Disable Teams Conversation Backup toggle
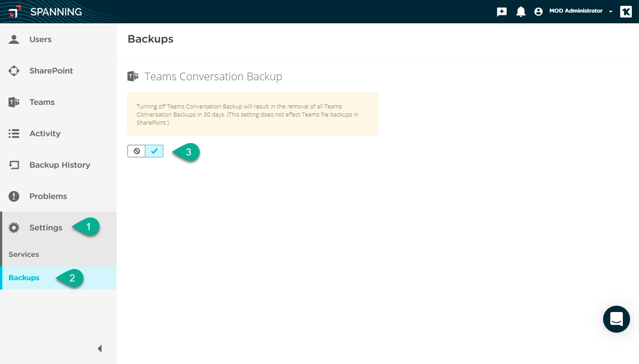 pos(136,151)
